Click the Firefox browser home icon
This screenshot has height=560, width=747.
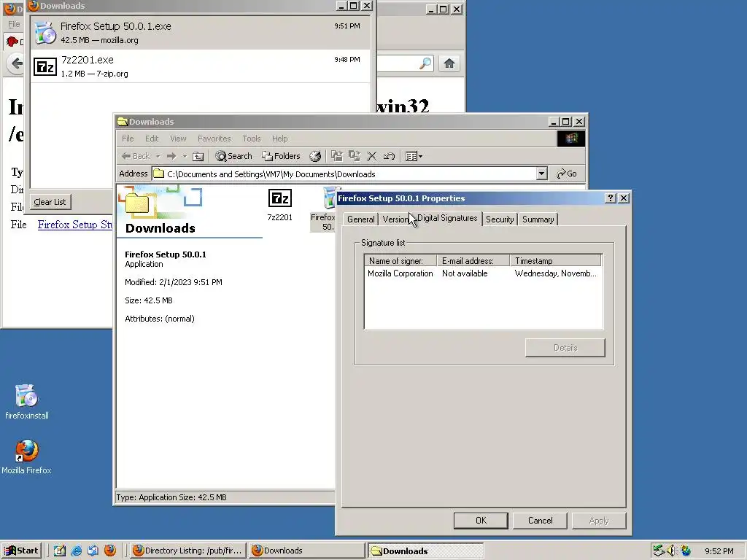pyautogui.click(x=449, y=63)
